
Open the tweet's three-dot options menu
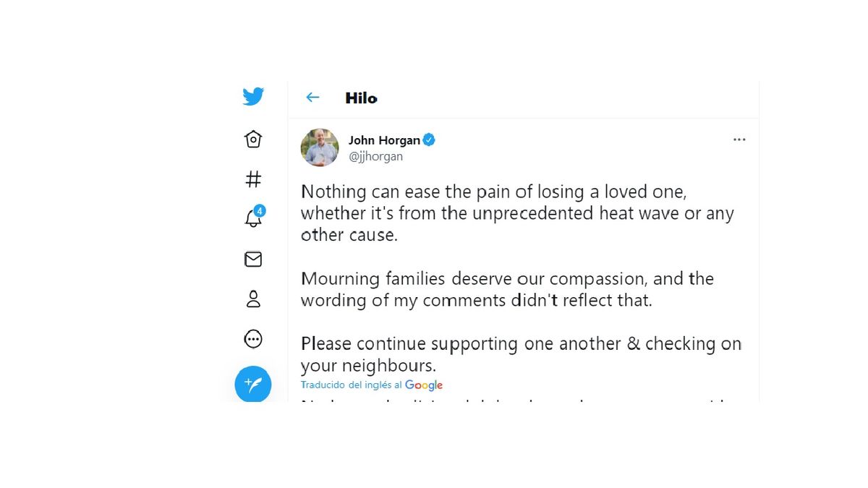[x=739, y=140]
